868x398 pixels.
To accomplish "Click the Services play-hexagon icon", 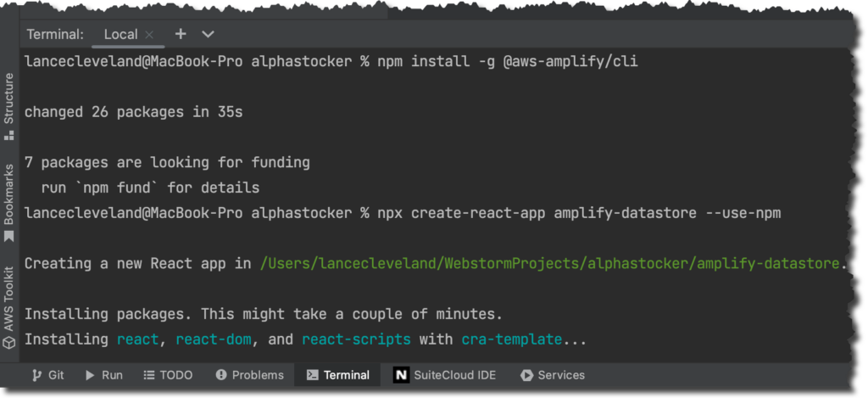I will point(526,375).
